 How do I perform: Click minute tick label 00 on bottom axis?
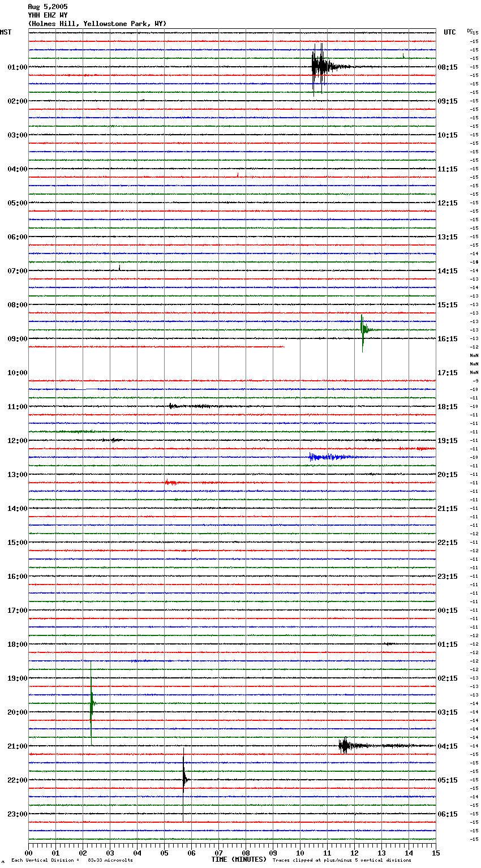coord(28,853)
